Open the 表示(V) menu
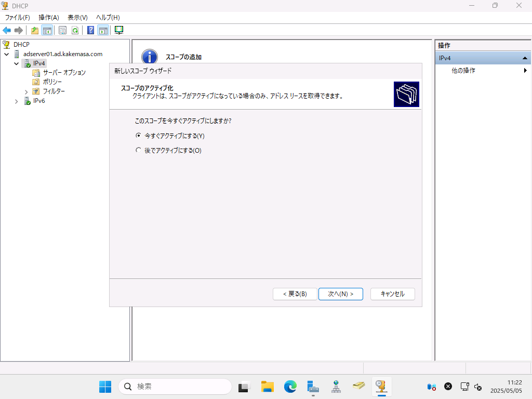The image size is (532, 399). 77,18
